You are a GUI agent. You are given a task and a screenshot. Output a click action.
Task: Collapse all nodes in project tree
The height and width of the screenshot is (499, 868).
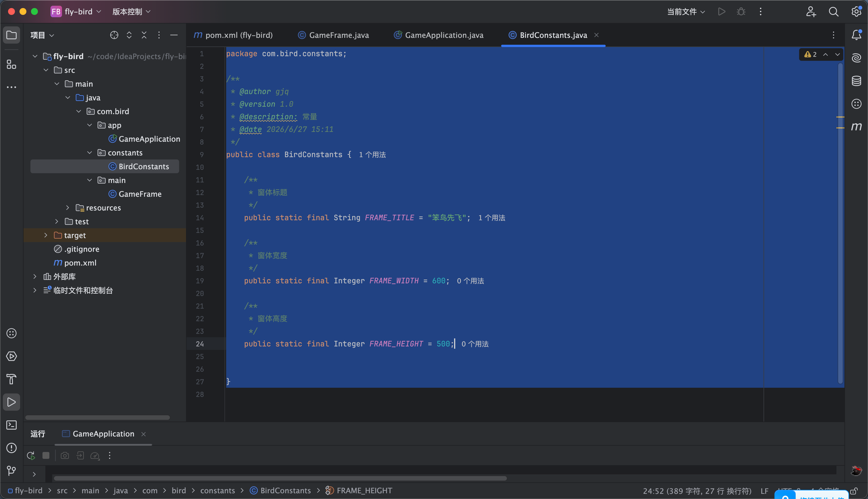(144, 35)
